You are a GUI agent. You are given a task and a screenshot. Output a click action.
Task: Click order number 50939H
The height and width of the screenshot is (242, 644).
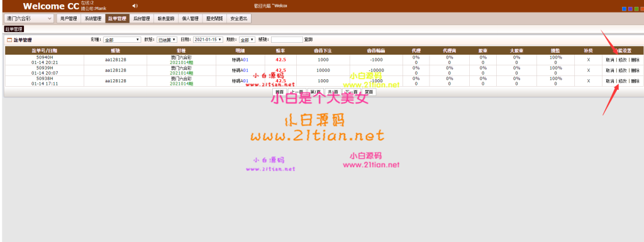[45, 68]
